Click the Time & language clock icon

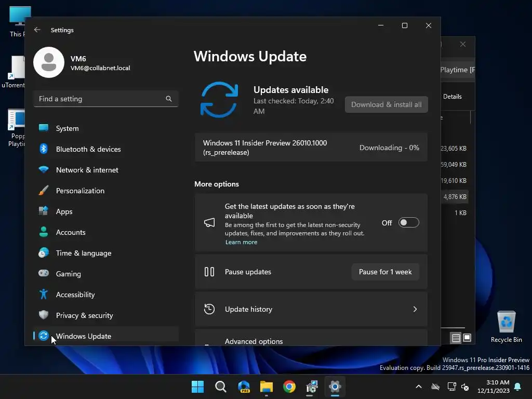pyautogui.click(x=44, y=253)
